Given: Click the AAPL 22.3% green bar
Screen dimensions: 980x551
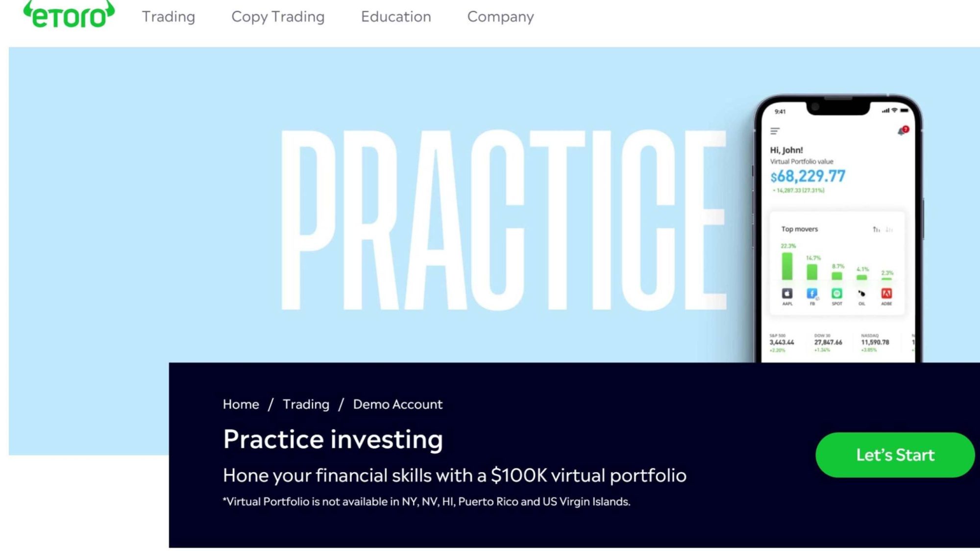Looking at the screenshot, I should (x=787, y=266).
